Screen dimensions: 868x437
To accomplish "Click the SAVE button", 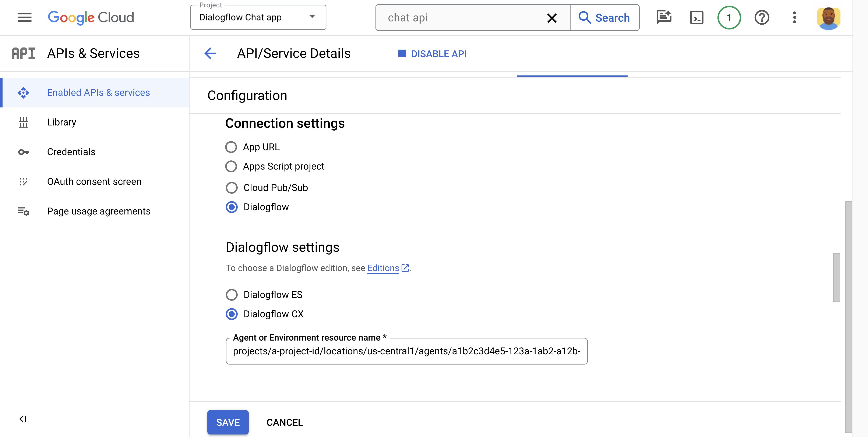I will (228, 422).
